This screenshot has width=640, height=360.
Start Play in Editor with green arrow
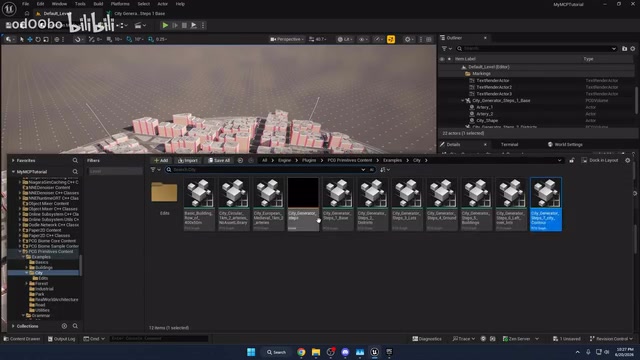(165, 25)
